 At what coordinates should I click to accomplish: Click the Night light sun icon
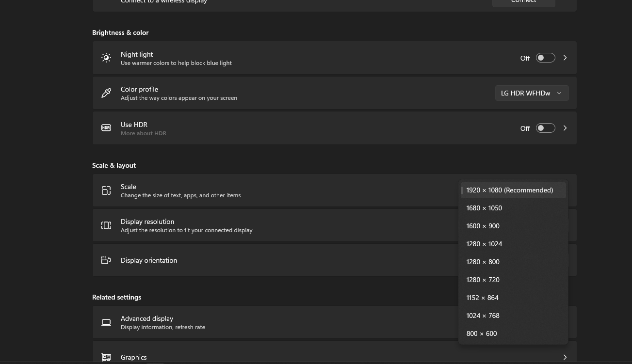pyautogui.click(x=106, y=58)
